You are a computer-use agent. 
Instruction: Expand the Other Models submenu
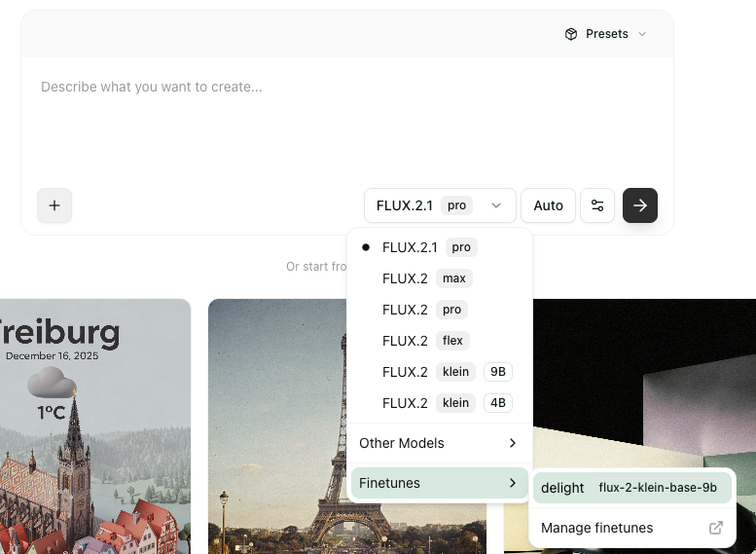(x=439, y=443)
